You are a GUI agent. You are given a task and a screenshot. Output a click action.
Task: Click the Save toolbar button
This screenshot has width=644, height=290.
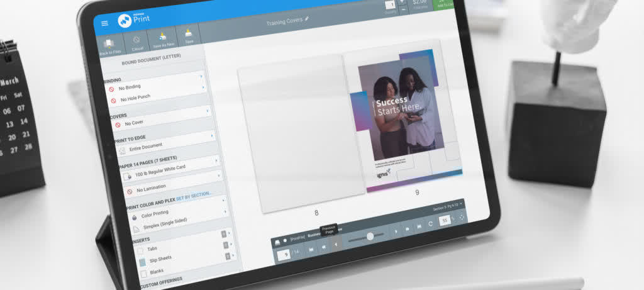coord(189,35)
